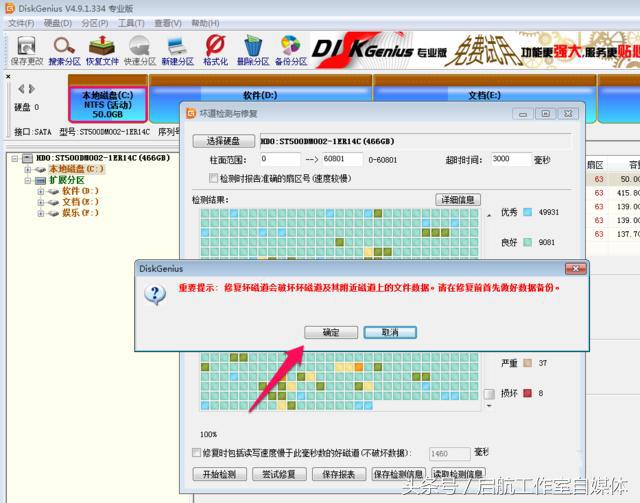Open the File (文件) menu

tap(21, 23)
